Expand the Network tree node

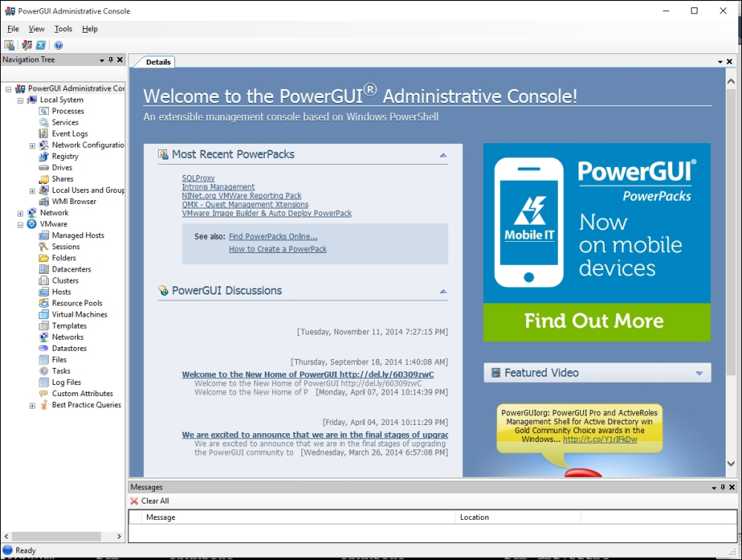(x=20, y=214)
